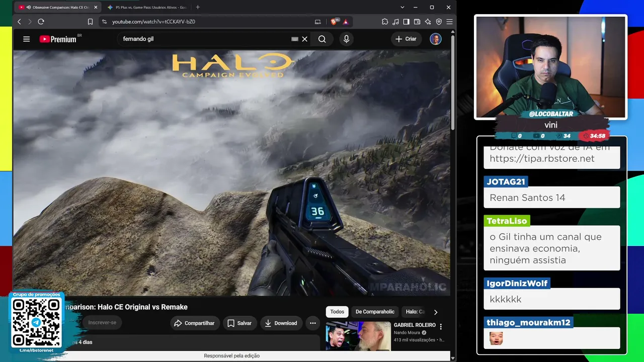
Task: Open the YouTube guide hamburger menu
Action: [27, 39]
